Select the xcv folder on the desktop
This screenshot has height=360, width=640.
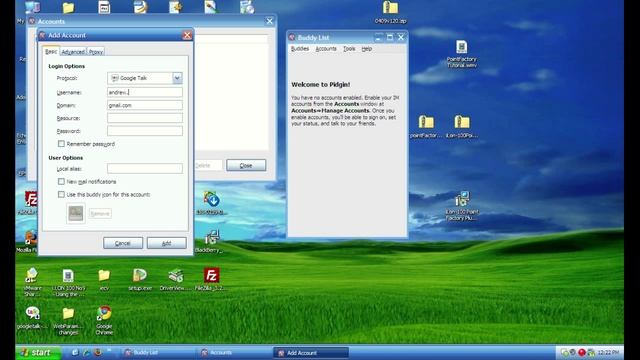[104, 279]
